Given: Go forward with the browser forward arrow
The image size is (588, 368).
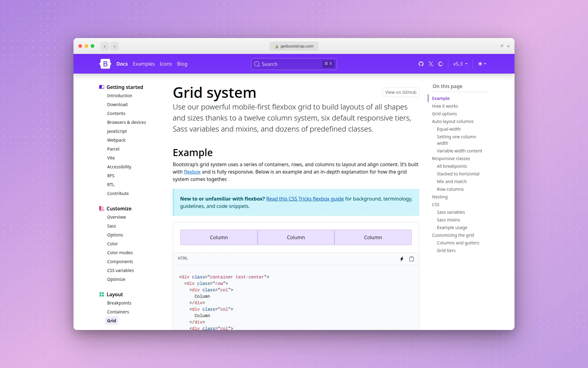Looking at the screenshot, I should (115, 46).
